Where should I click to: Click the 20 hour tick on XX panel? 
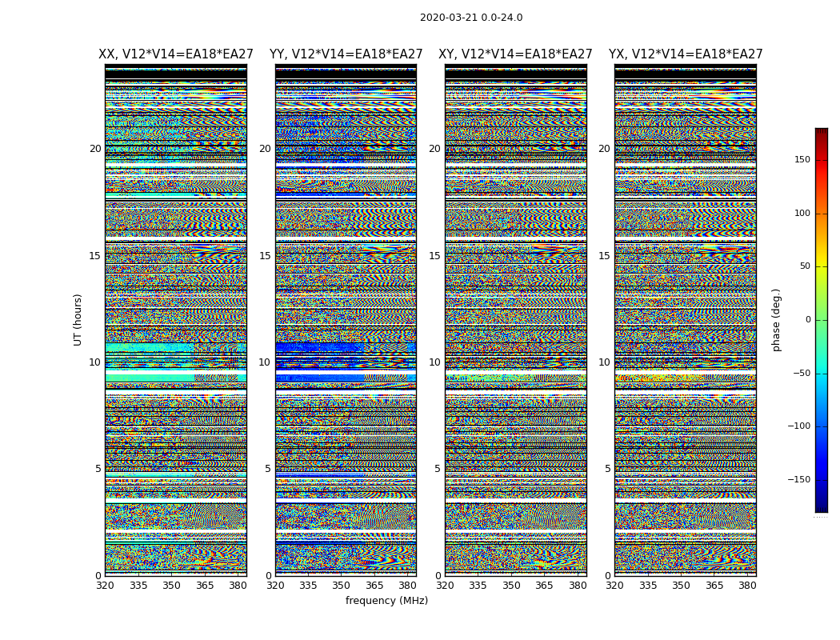pos(95,149)
